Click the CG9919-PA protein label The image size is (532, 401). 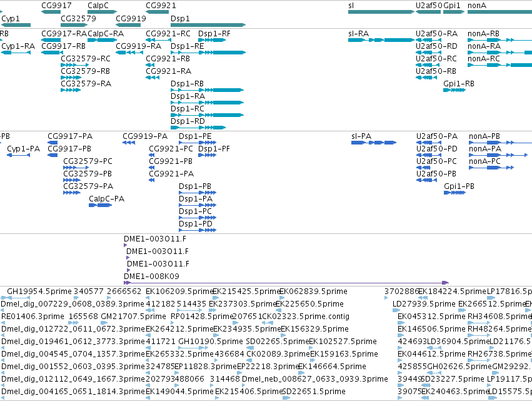(x=145, y=136)
